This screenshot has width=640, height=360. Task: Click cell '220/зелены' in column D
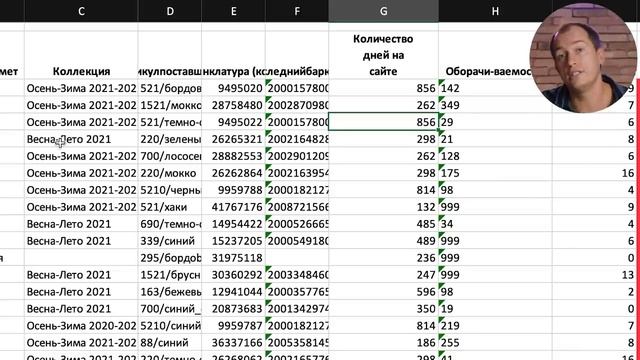(x=170, y=139)
